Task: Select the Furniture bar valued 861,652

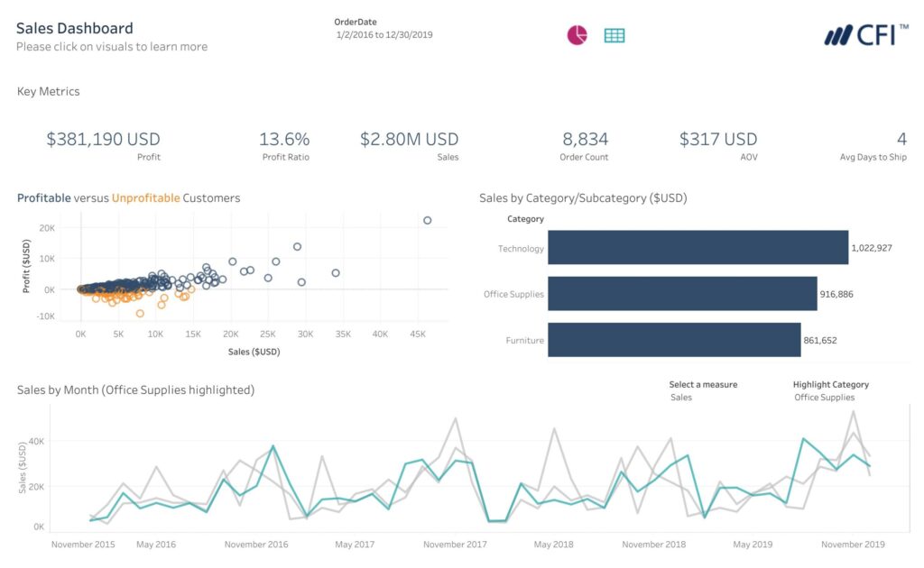Action: click(x=677, y=338)
